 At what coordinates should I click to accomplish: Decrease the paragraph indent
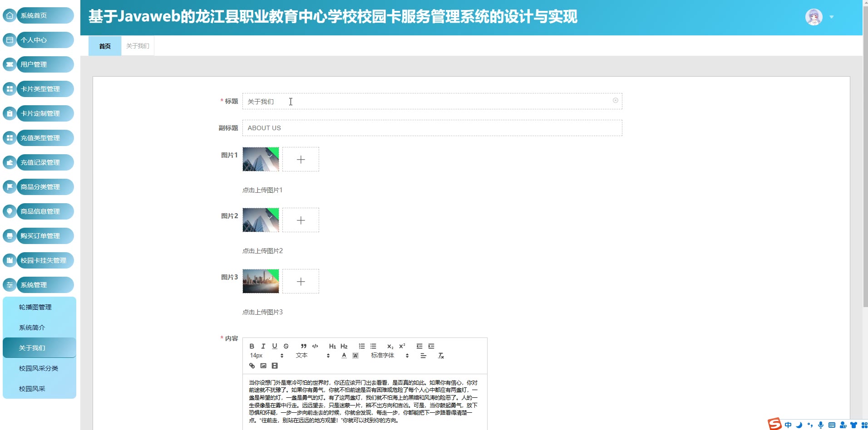(419, 346)
